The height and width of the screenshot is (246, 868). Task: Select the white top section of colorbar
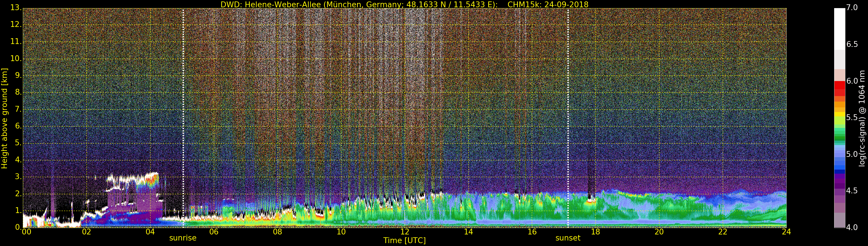[839, 29]
